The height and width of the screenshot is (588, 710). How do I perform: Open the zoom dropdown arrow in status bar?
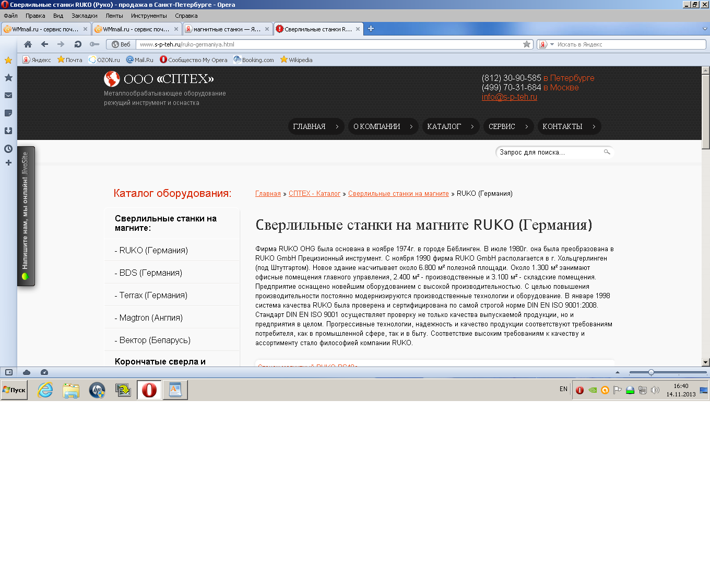pos(618,372)
